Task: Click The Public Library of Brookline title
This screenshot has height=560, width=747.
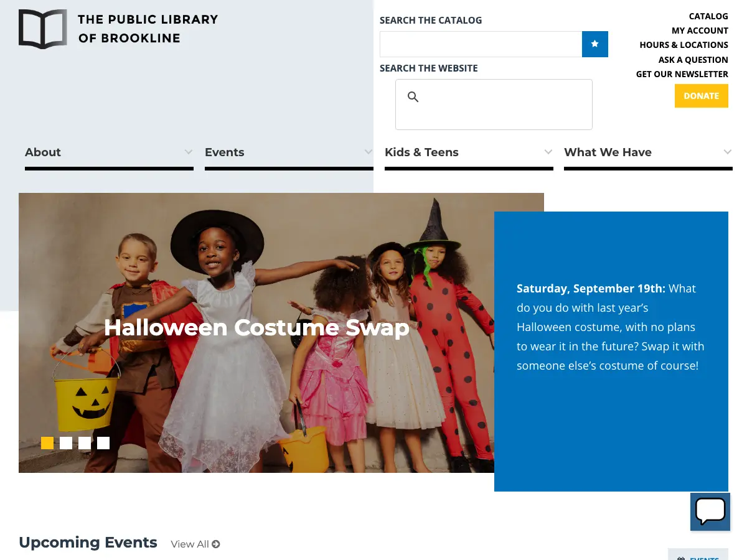Action: pos(148,29)
